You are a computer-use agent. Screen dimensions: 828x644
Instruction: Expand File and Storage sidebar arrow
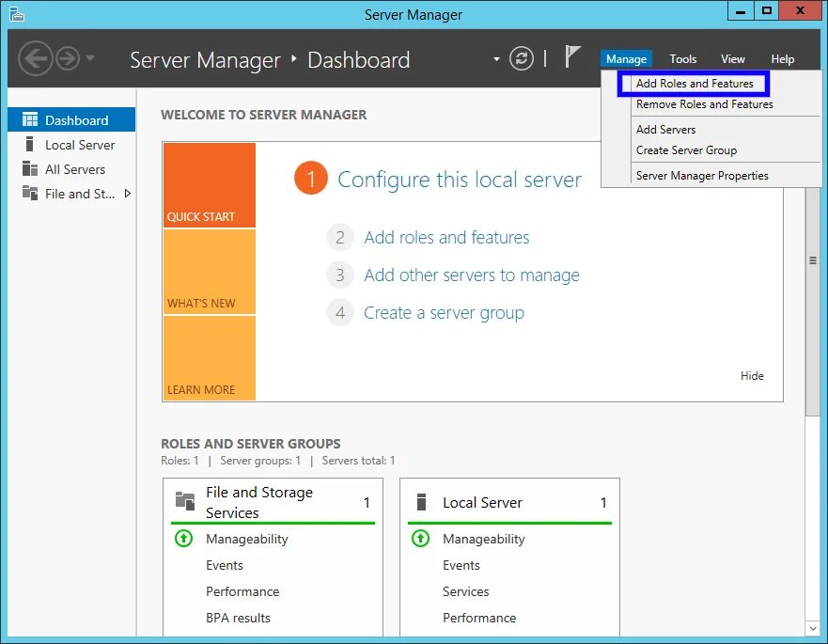127,194
